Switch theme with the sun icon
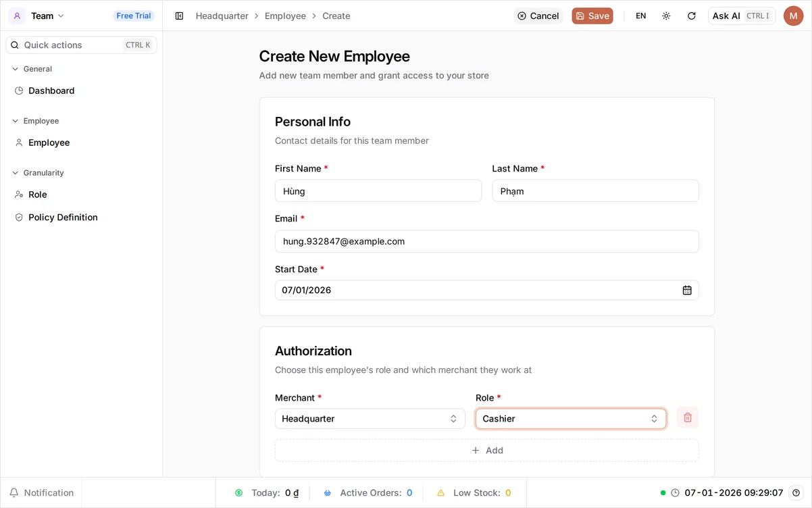Screen dimensions: 812x508 coord(666,16)
